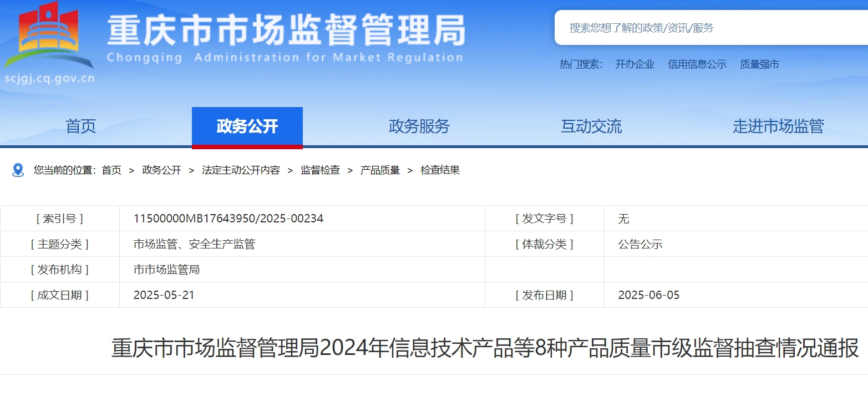Click the blue location pin icon
The image size is (868, 396).
(x=18, y=170)
